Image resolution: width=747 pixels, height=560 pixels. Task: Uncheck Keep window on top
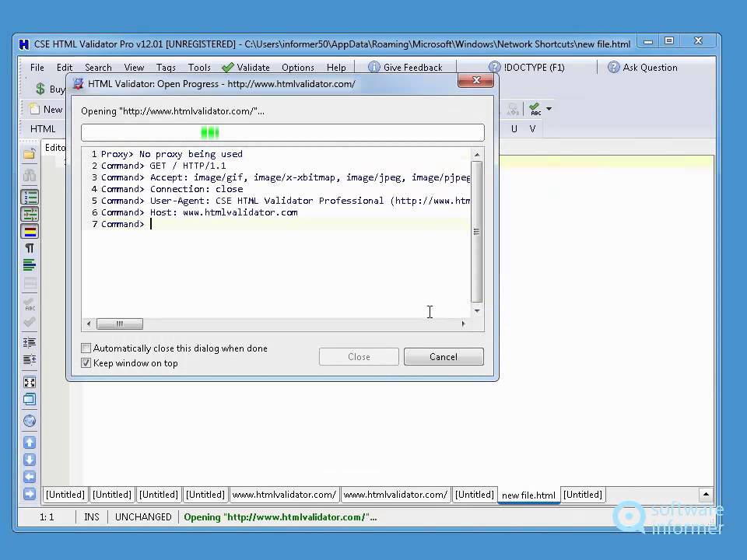(86, 363)
